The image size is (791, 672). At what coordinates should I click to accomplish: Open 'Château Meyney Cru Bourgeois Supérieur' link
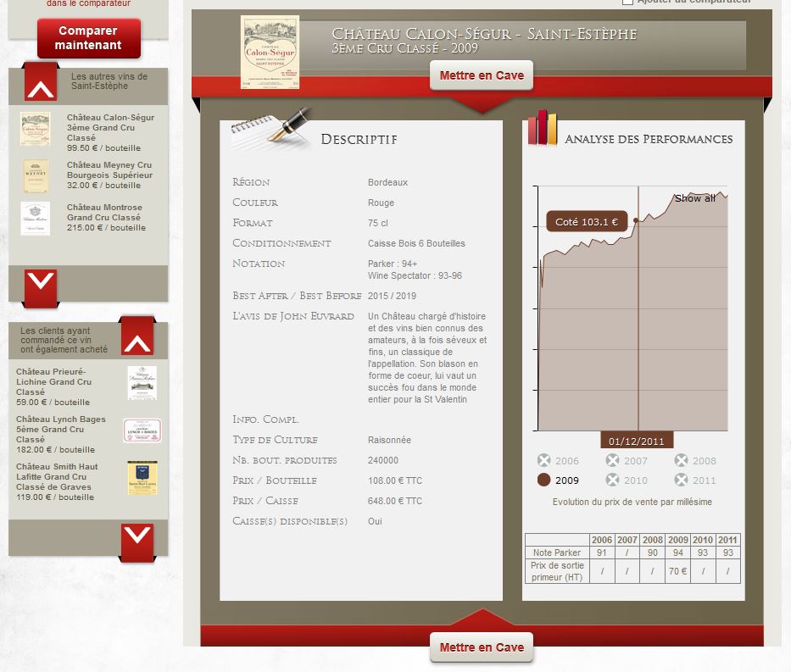pyautogui.click(x=109, y=169)
